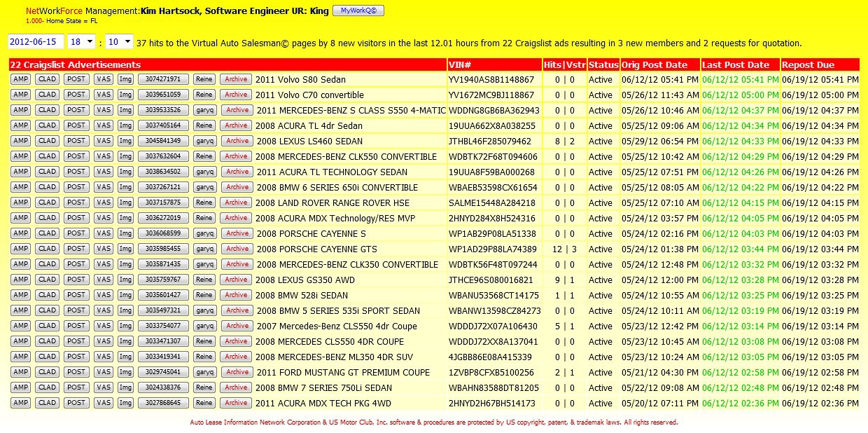Open ad number 3029745041
The height and width of the screenshot is (433, 868).
[x=163, y=372]
